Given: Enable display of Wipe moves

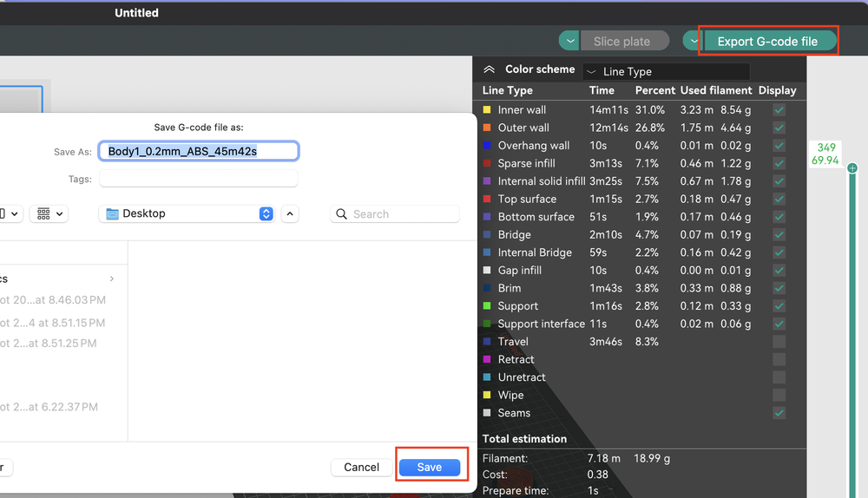Looking at the screenshot, I should click(x=779, y=395).
